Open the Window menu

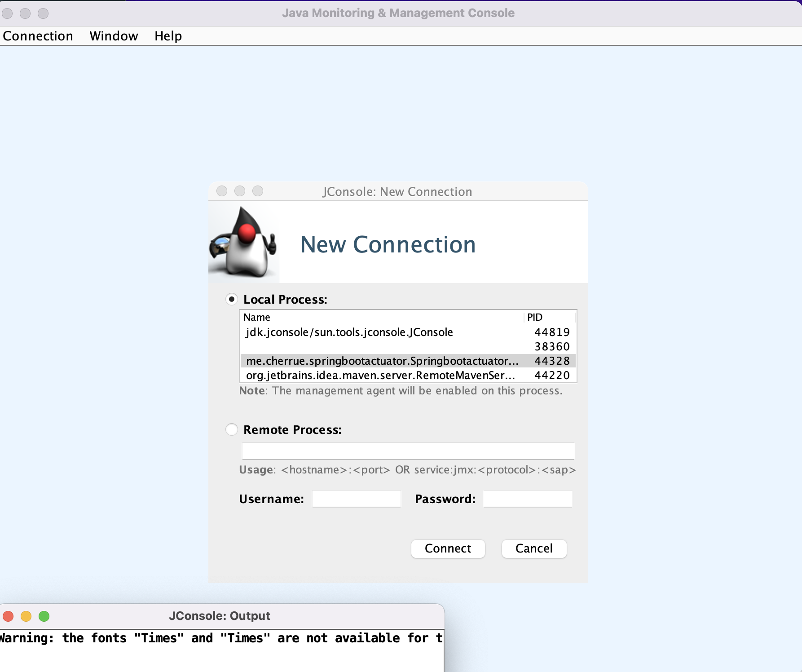click(x=114, y=36)
